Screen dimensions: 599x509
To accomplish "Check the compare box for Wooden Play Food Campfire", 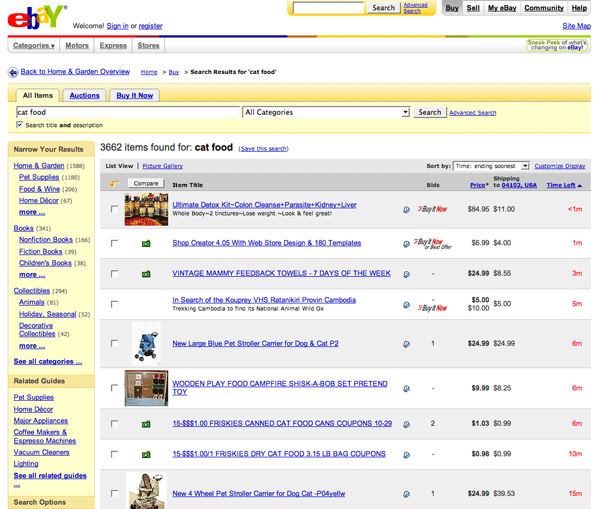I will click(x=114, y=388).
